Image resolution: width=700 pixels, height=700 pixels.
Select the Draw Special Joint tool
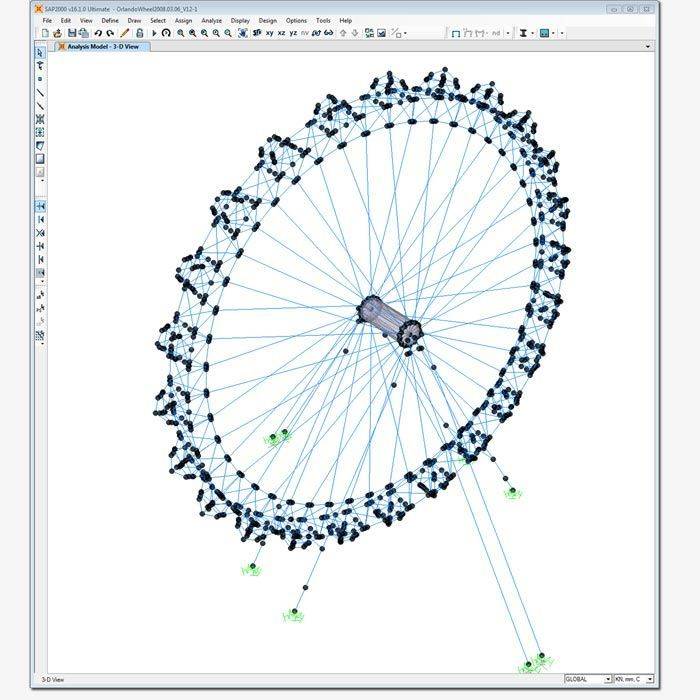40,79
